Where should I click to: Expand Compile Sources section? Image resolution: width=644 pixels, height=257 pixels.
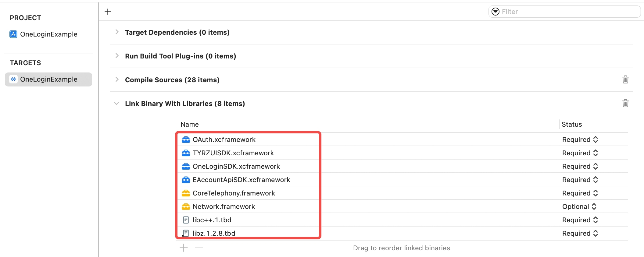pyautogui.click(x=117, y=79)
